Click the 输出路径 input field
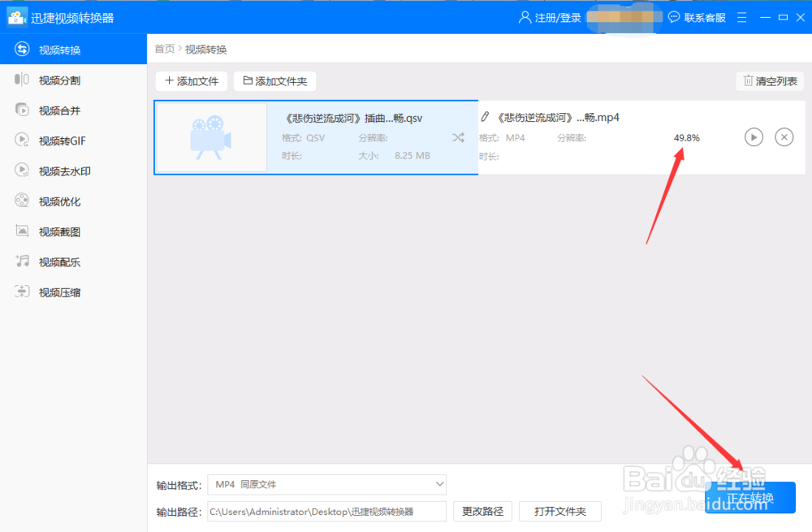The height and width of the screenshot is (532, 812). click(x=326, y=511)
